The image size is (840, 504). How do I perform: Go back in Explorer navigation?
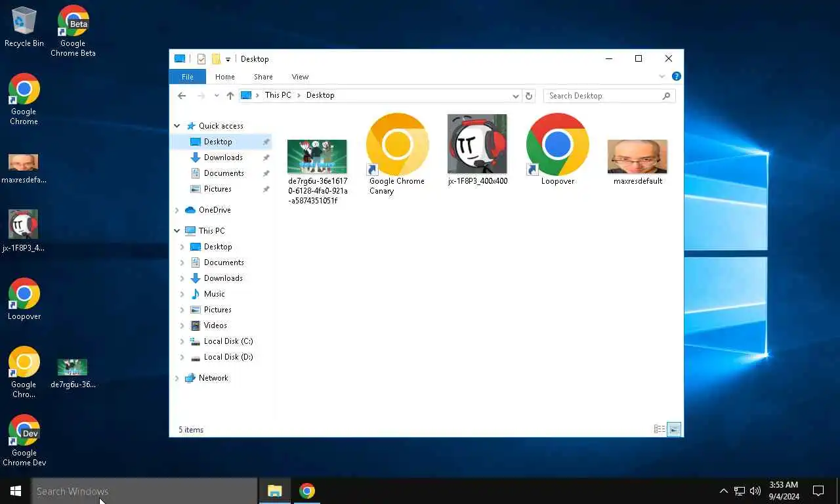(x=182, y=96)
